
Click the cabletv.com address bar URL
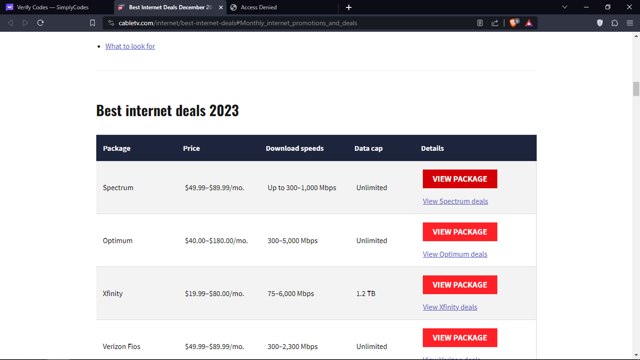tap(238, 23)
